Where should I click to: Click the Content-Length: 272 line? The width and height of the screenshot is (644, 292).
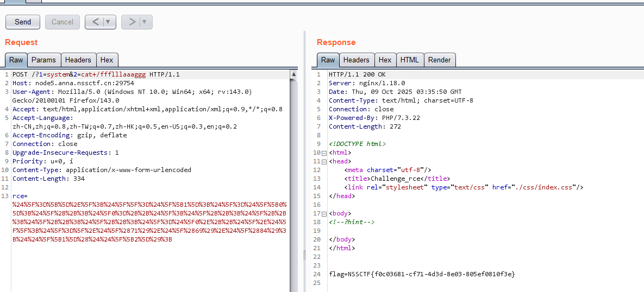(365, 126)
